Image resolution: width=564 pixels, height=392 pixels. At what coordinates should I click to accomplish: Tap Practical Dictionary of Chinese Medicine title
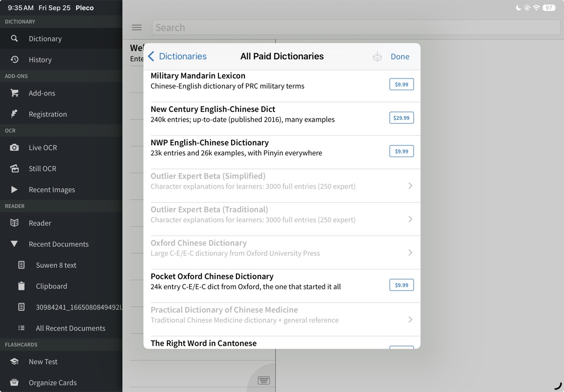(x=224, y=310)
